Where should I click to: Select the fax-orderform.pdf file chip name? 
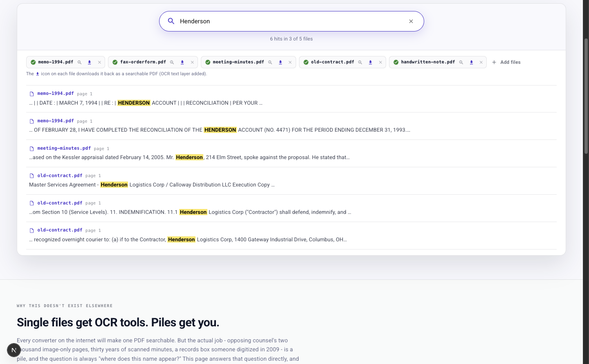click(143, 62)
